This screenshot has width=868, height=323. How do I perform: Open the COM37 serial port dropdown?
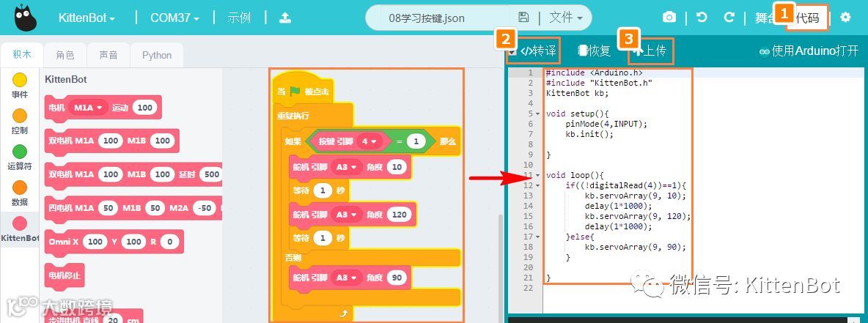pos(174,18)
